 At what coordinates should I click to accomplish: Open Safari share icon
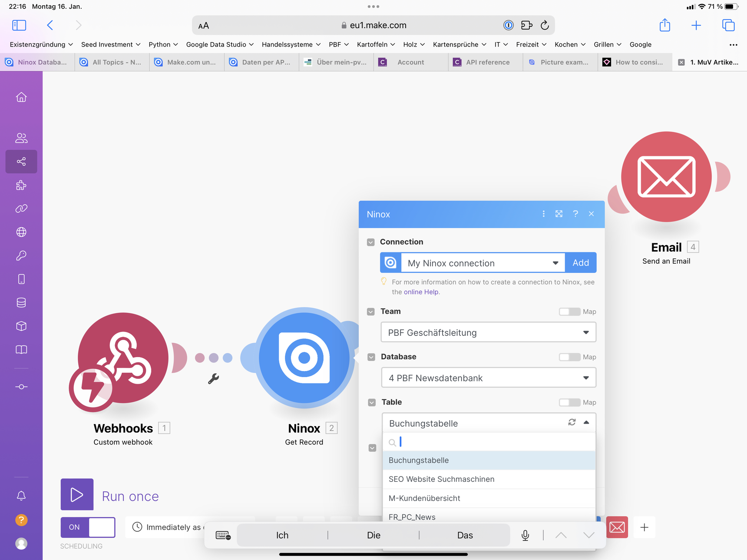[665, 25]
